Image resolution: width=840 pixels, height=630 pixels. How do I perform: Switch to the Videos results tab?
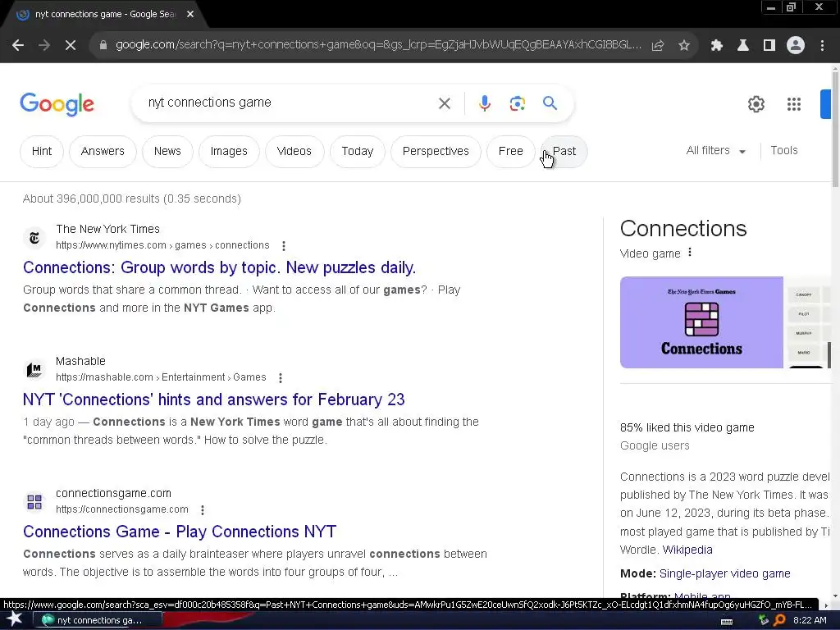294,152
